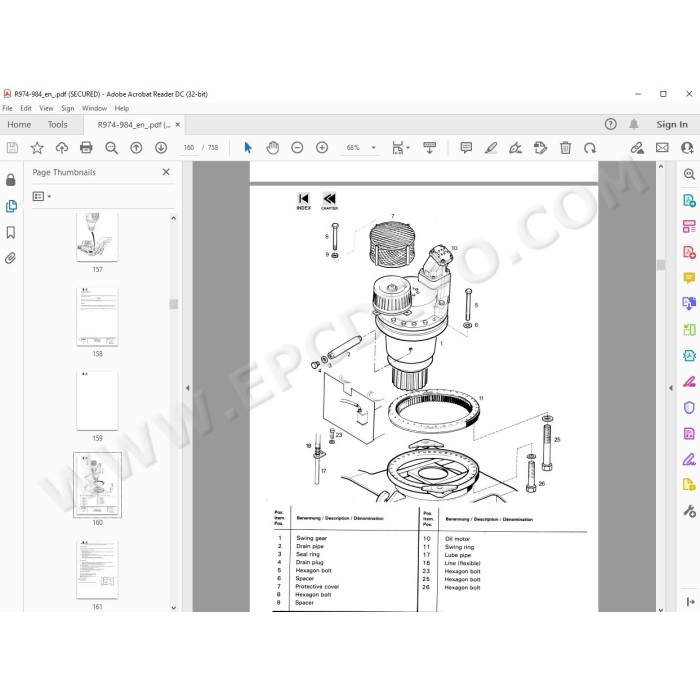The width and height of the screenshot is (700, 700).
Task: Open the Window menu
Action: (x=94, y=108)
